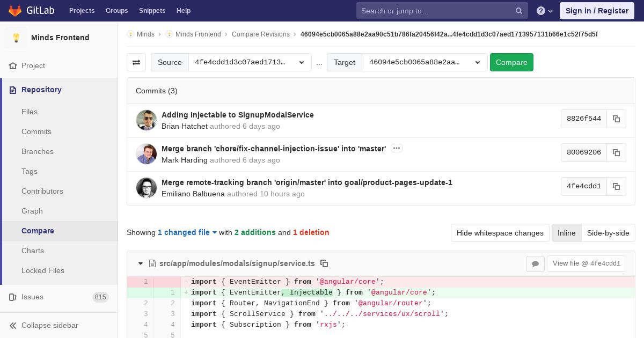The height and width of the screenshot is (338, 644).
Task: Open commit SHA 80069206
Action: tap(584, 152)
